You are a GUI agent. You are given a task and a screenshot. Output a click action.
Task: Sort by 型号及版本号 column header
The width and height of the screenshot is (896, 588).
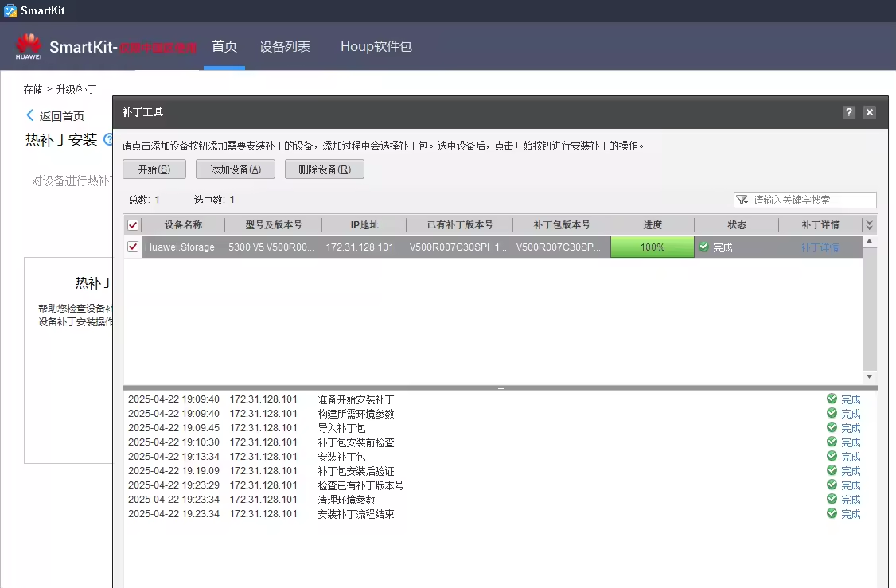click(274, 225)
